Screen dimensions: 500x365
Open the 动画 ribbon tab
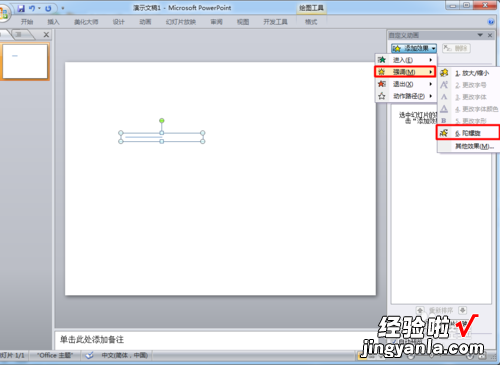click(145, 22)
